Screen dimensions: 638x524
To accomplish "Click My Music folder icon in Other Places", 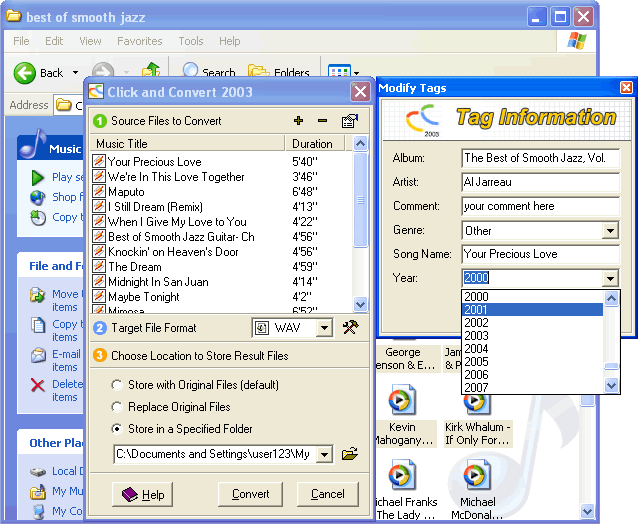I will (x=38, y=492).
